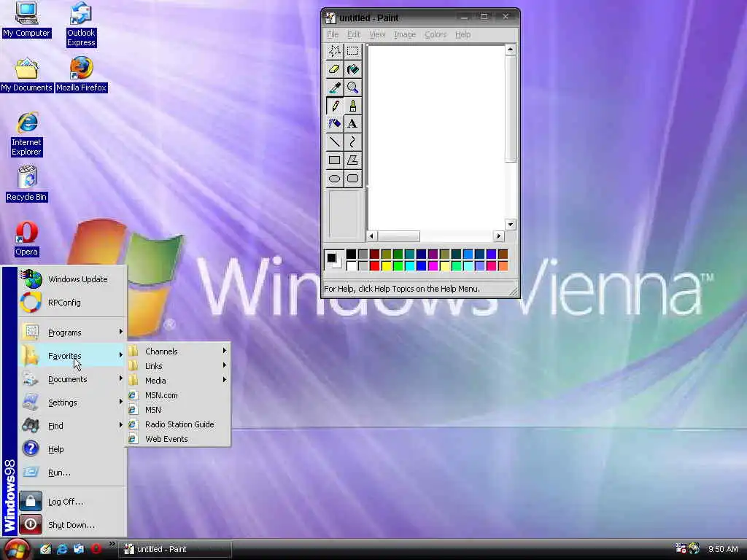Screen dimensions: 747x560
Task: Open My Computer desktop icon
Action: 26,19
